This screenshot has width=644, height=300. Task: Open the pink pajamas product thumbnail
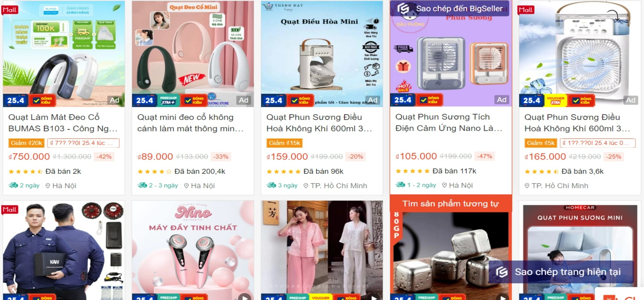coord(322,250)
